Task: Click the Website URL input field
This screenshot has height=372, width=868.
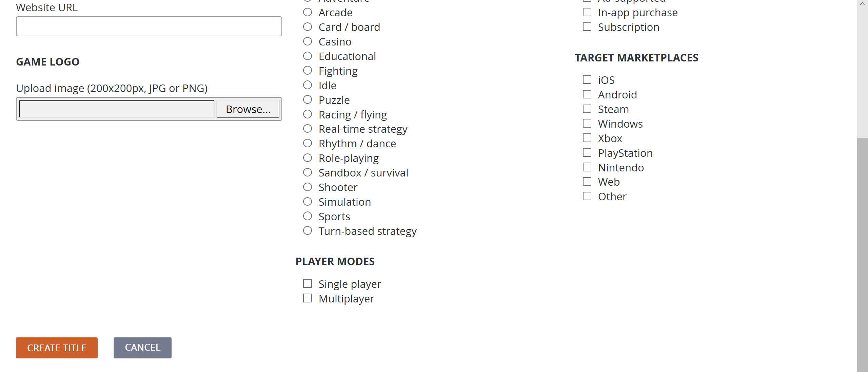Action: (x=149, y=26)
